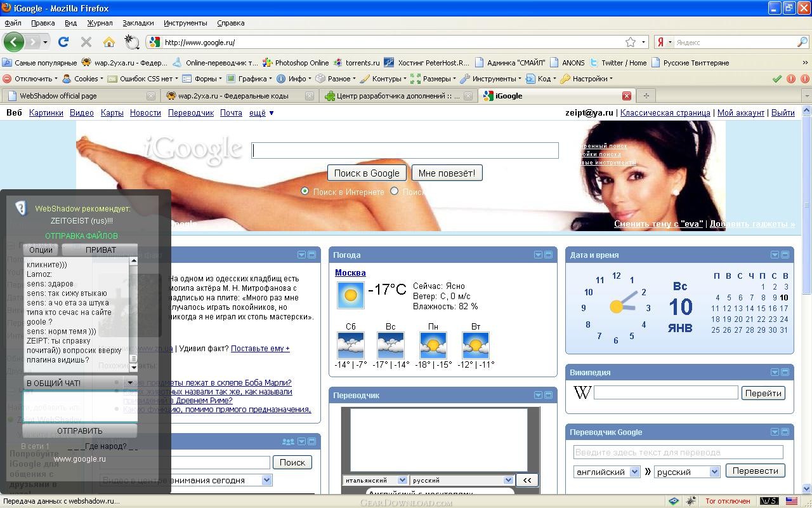This screenshot has height=508, width=812.
Task: Open the Формы dropdown menu
Action: (x=202, y=79)
